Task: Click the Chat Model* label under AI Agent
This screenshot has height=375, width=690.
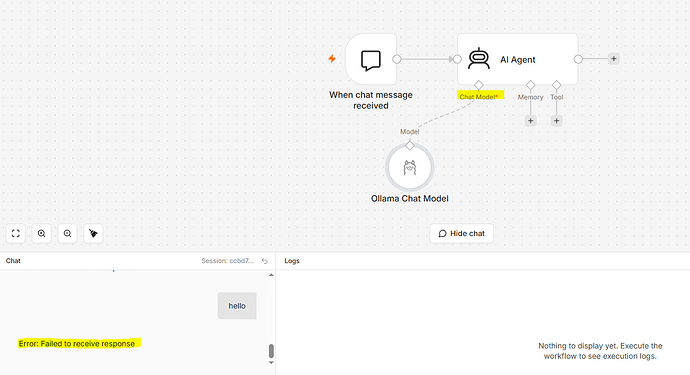Action: pyautogui.click(x=479, y=97)
